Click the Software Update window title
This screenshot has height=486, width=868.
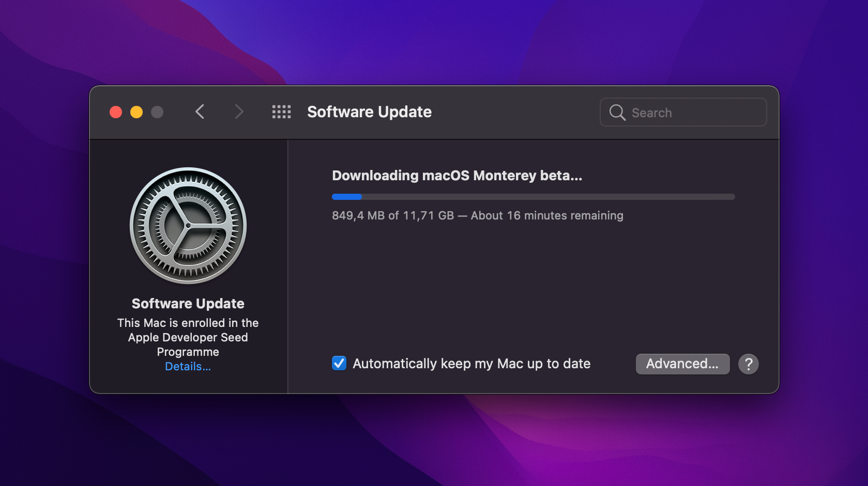[x=369, y=112]
